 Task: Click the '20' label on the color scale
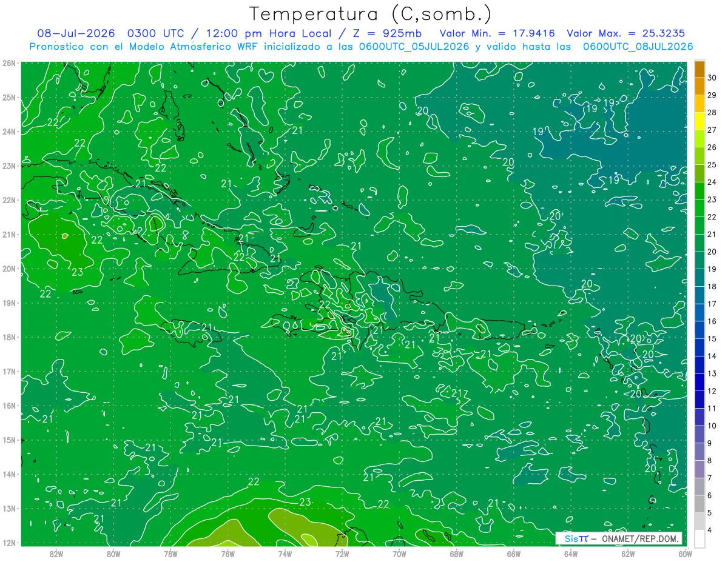tap(713, 252)
